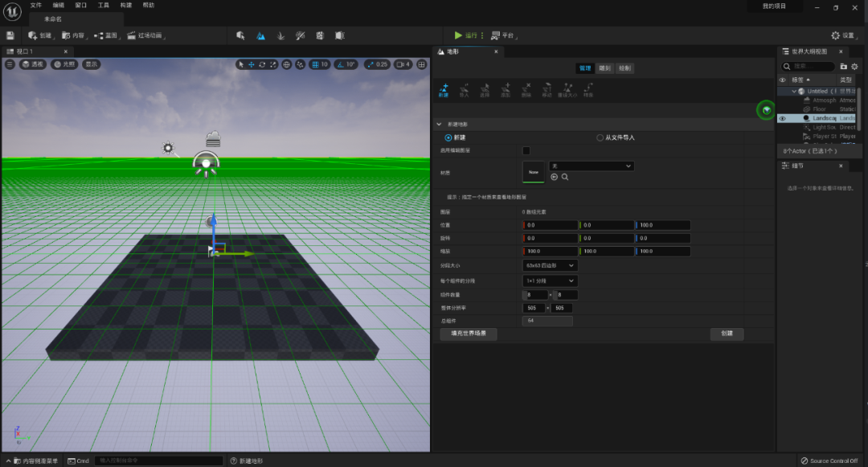Open 窗口 Window menu
The image size is (868, 467).
[x=81, y=5]
